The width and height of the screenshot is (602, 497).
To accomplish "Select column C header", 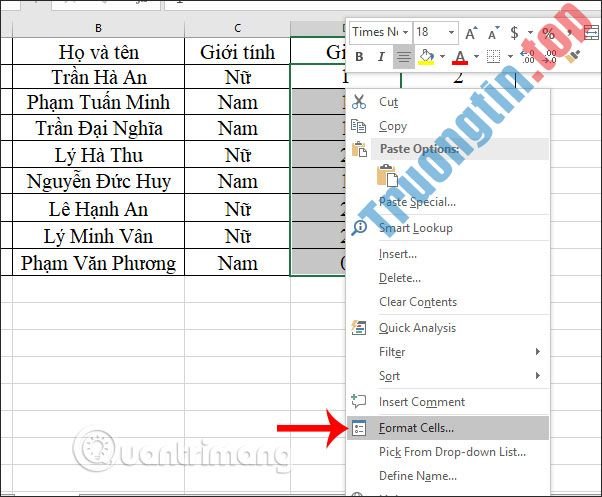I will click(x=237, y=28).
